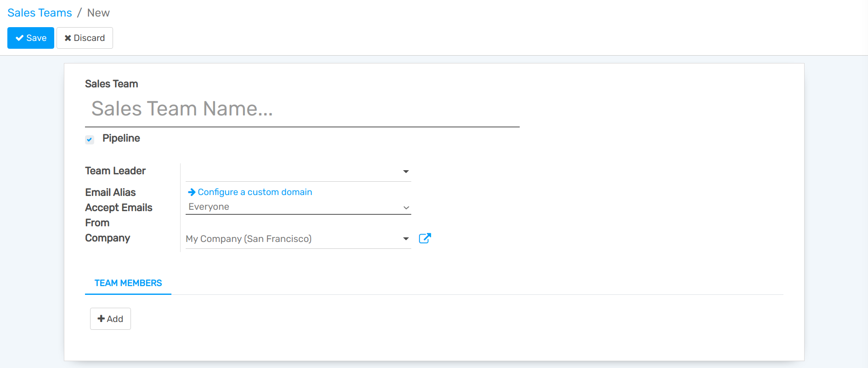Click into the Team Leader input field
The width and height of the screenshot is (868, 368).
tap(292, 172)
